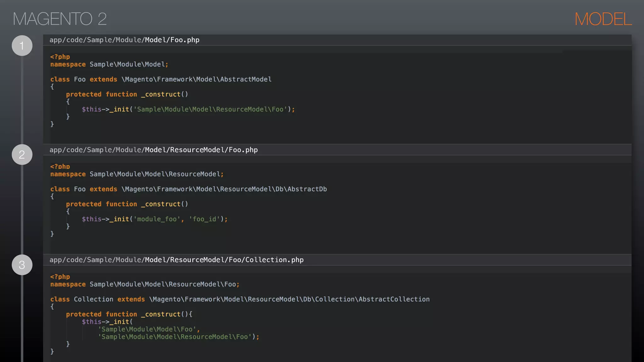This screenshot has width=644, height=362.
Task: Click the line "$this->_init('module_foo', 'foo_id');"
Action: click(155, 219)
